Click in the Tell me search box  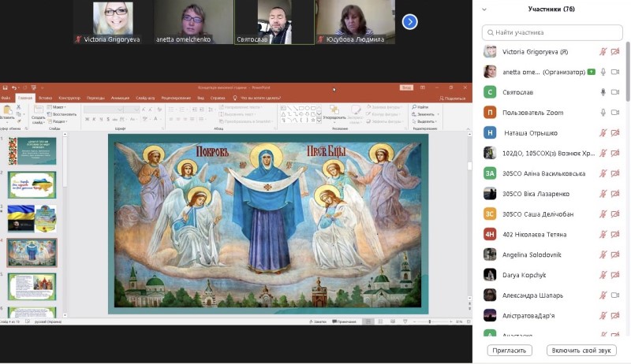[260, 98]
